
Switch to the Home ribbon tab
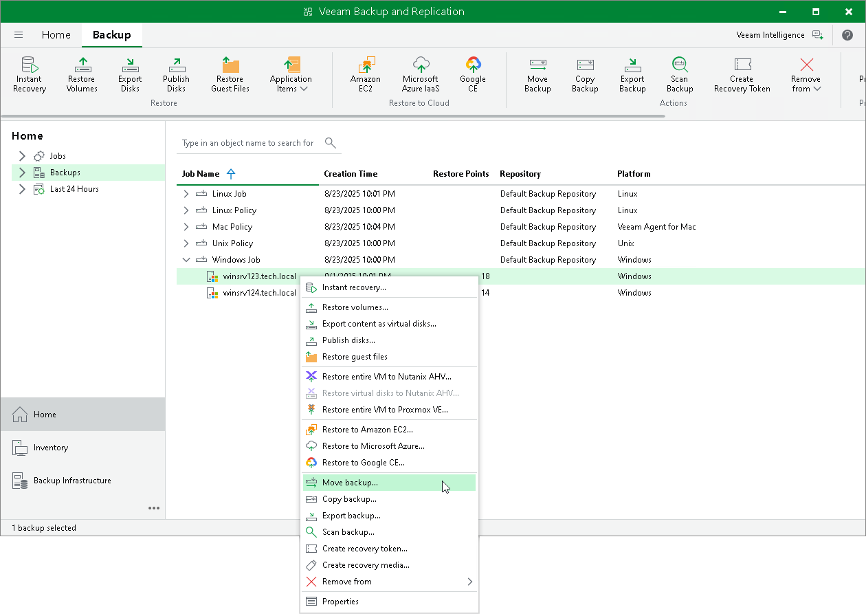tap(56, 35)
